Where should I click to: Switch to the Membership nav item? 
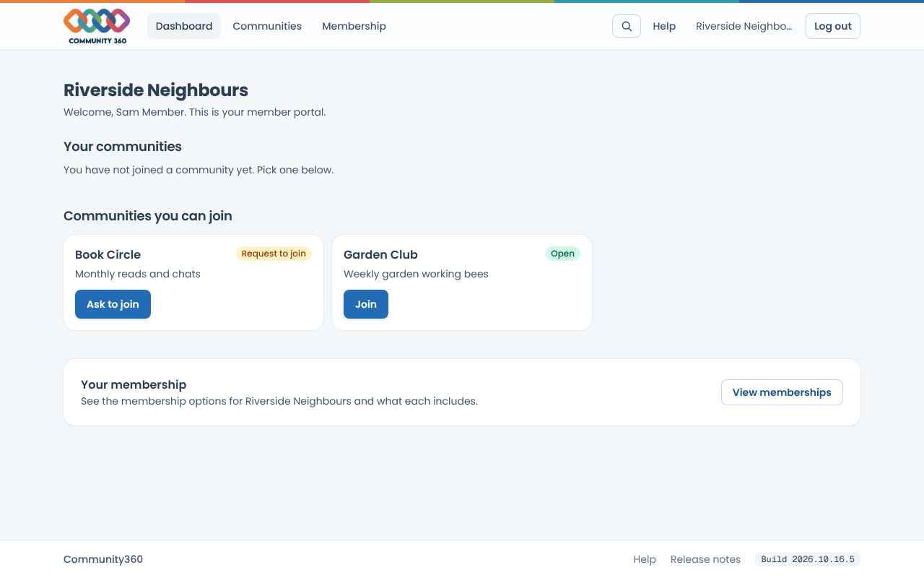tap(354, 26)
